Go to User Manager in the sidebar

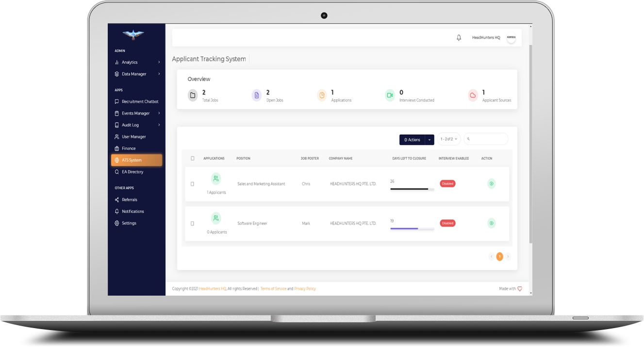pyautogui.click(x=133, y=137)
